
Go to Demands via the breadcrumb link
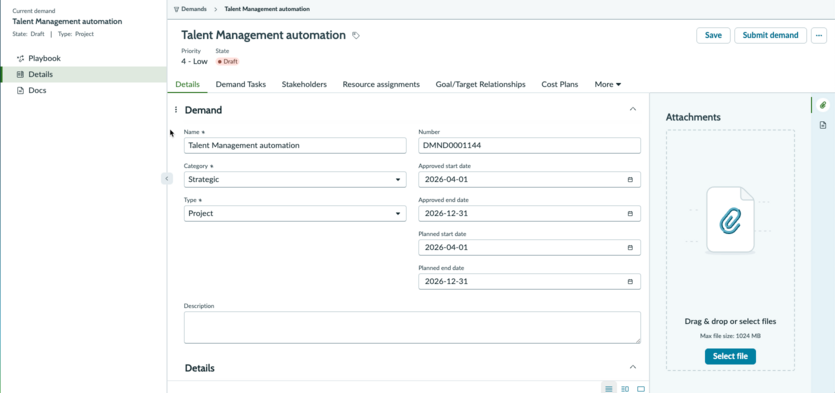(x=193, y=9)
